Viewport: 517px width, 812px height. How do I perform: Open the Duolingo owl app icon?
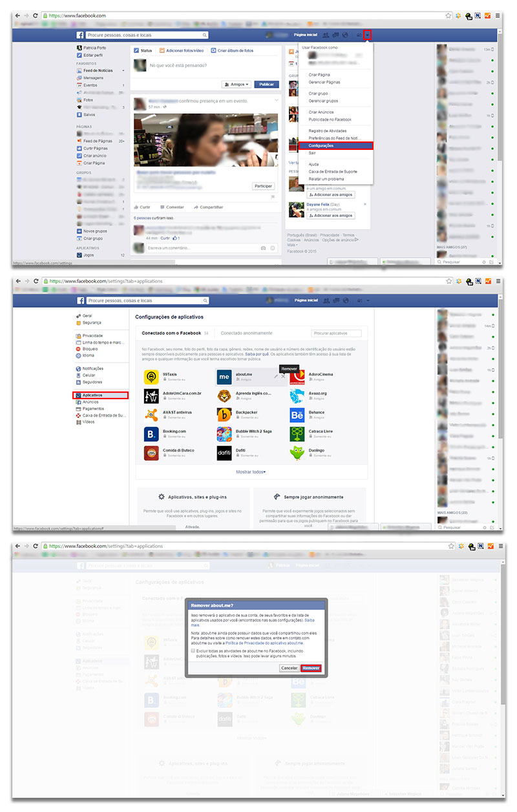pyautogui.click(x=297, y=453)
